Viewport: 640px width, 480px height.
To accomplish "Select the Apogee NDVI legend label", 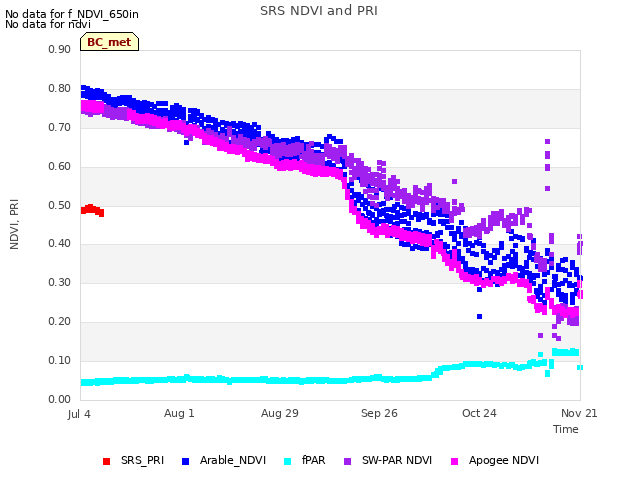I will point(504,460).
